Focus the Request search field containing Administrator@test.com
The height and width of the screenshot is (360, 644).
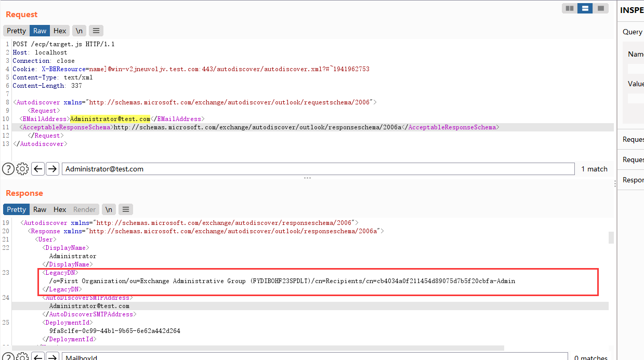[x=318, y=169]
